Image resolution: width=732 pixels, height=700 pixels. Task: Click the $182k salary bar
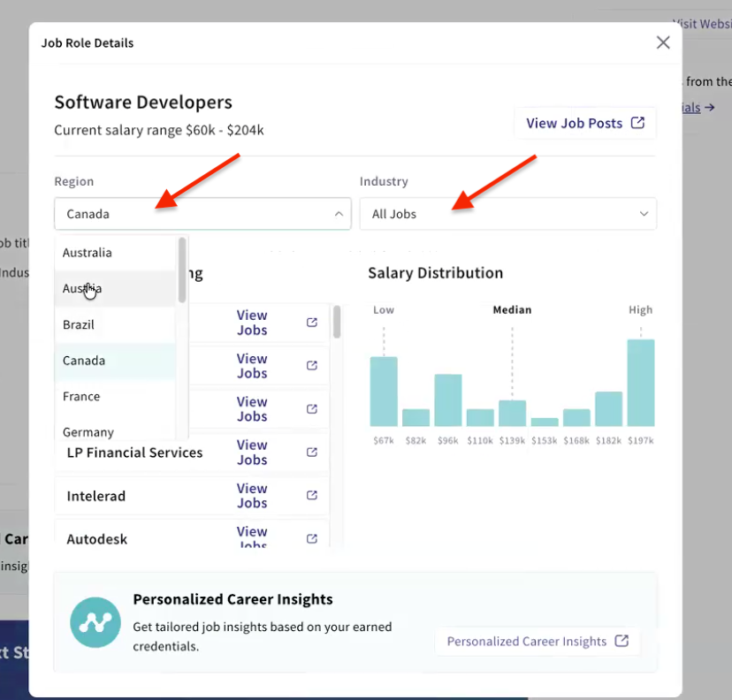(609, 409)
